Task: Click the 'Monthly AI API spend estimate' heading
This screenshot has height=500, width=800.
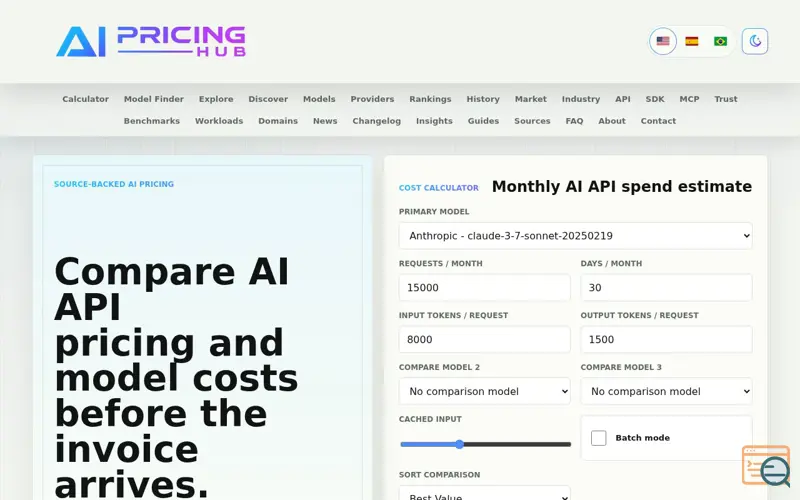Action: (621, 187)
